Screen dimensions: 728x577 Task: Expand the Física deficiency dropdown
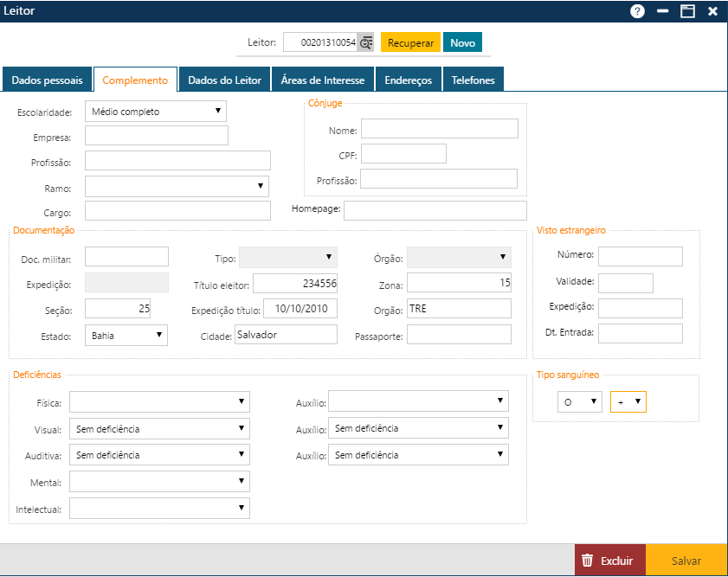pyautogui.click(x=242, y=401)
